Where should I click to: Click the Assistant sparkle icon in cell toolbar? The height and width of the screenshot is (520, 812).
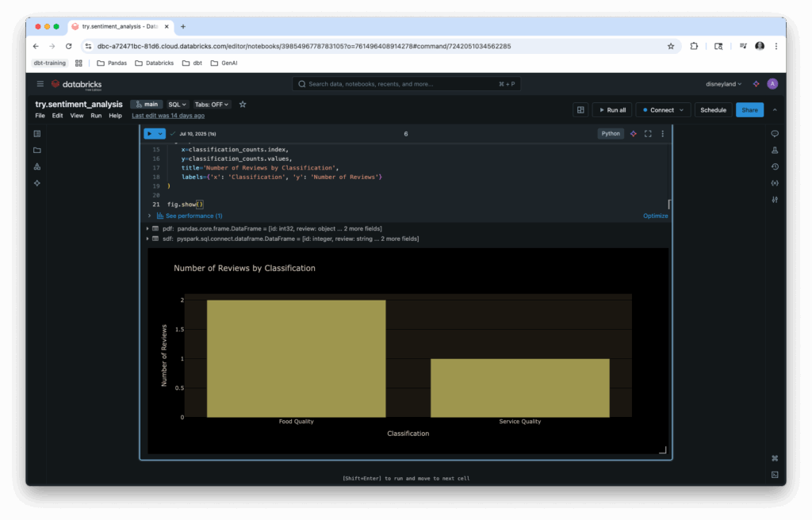tap(634, 134)
